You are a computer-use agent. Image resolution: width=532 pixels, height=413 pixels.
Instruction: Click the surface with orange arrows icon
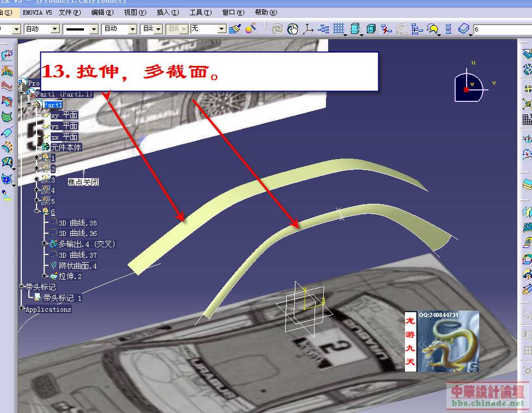tap(7, 147)
